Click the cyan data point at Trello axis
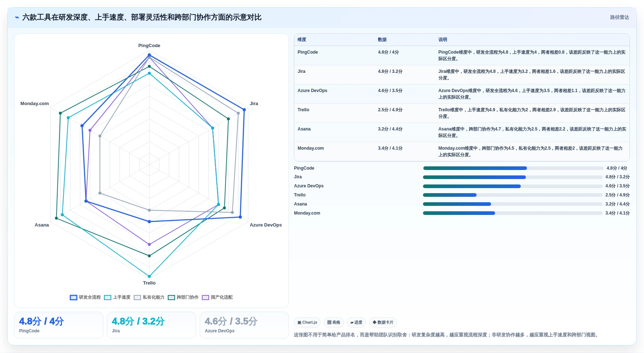 (x=149, y=276)
